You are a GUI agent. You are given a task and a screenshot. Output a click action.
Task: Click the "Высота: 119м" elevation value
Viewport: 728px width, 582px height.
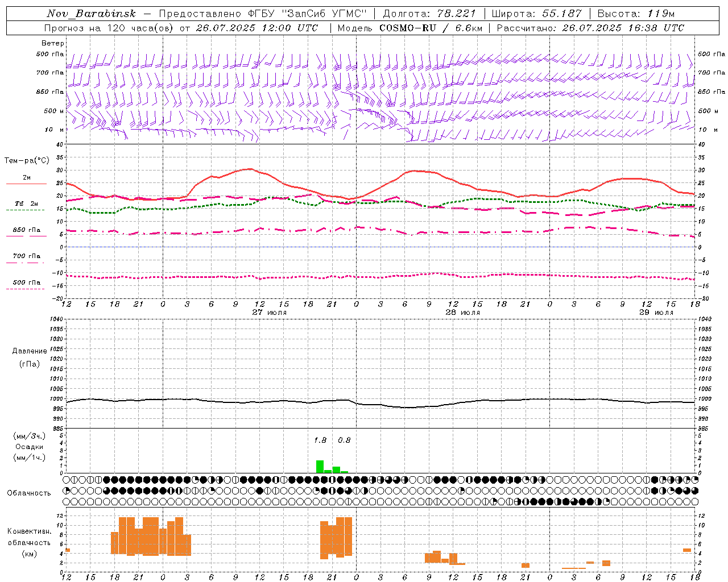(x=636, y=14)
